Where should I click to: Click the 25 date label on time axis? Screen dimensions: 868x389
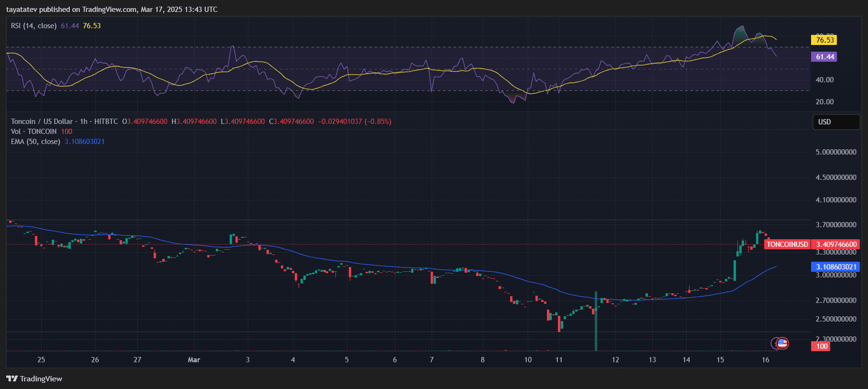(41, 360)
